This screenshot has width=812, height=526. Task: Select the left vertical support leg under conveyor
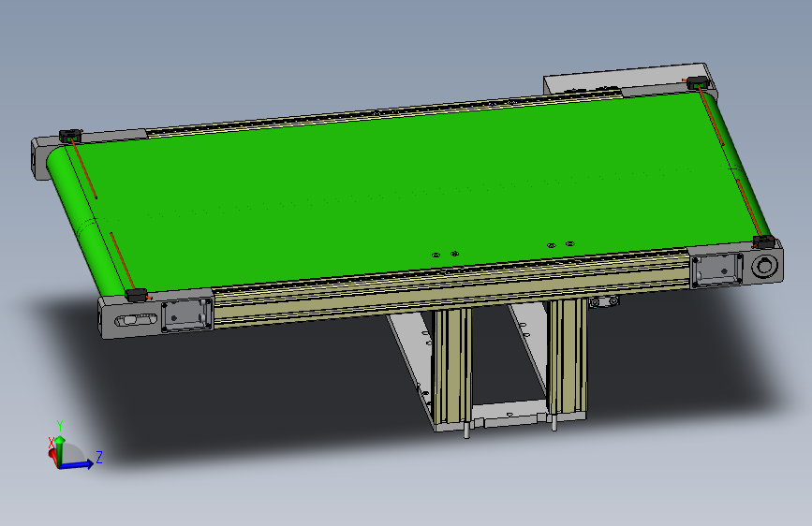[x=452, y=367]
